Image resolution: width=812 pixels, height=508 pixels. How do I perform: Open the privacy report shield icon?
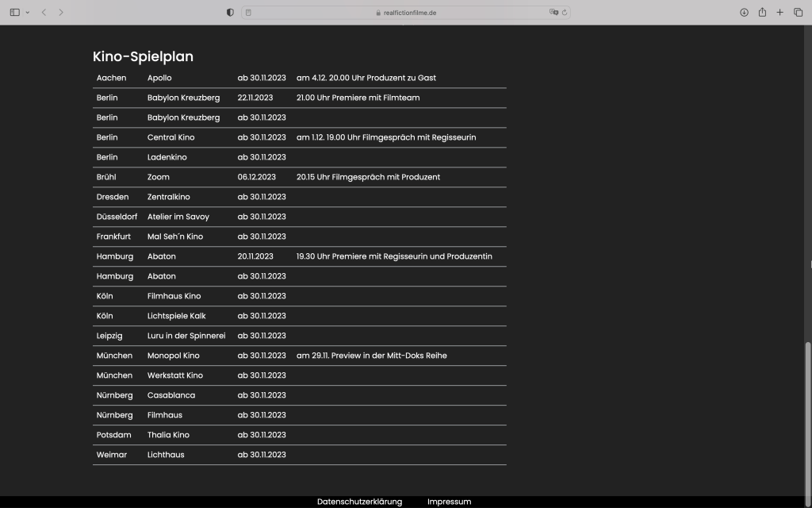pos(230,13)
